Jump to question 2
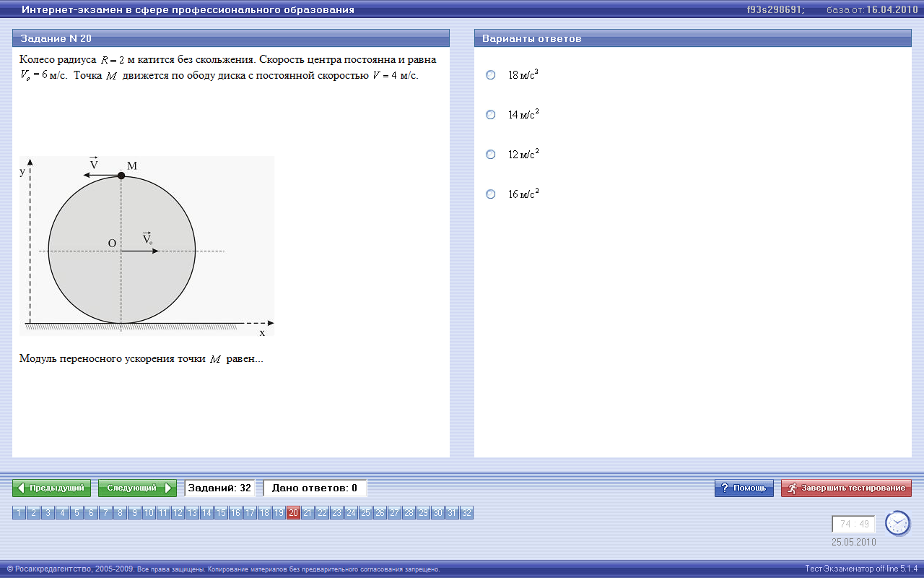This screenshot has width=924, height=578. coord(34,513)
